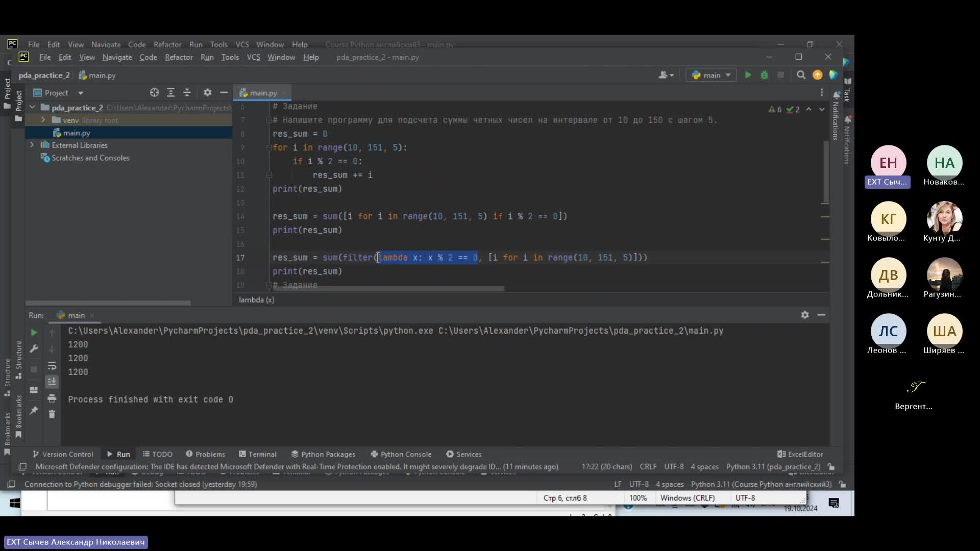The image size is (980, 551).
Task: Open Notifications tool window on right strip
Action: tap(836, 116)
